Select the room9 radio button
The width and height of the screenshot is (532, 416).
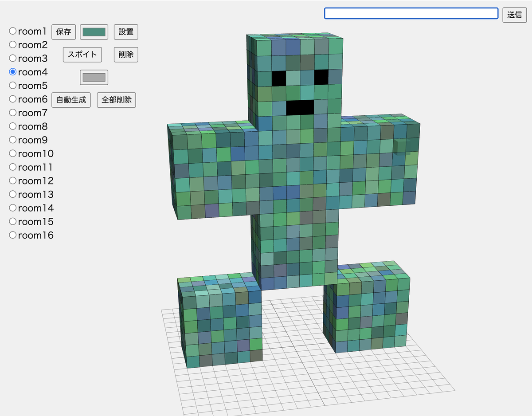pos(13,140)
